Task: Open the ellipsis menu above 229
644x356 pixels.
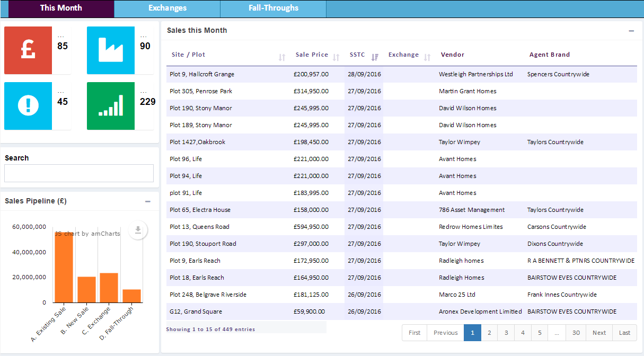Action: 144,92
